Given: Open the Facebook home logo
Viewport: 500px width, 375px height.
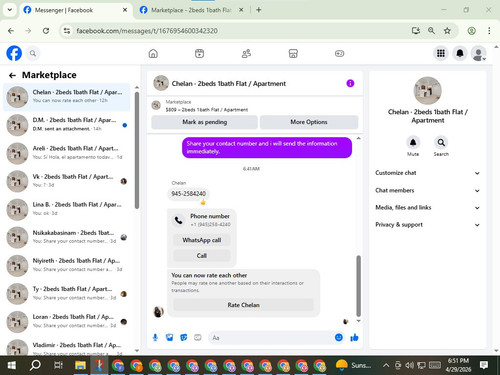Looking at the screenshot, I should tap(14, 53).
